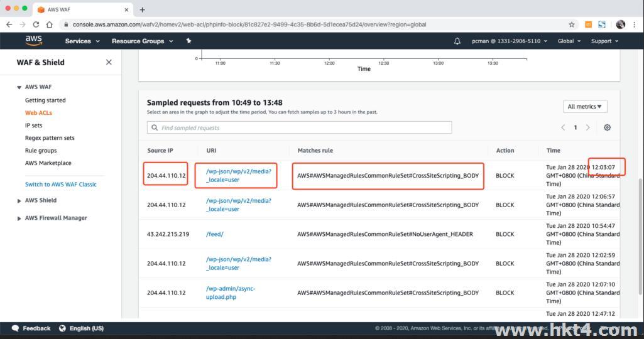Open the browser three-dot menu
The width and height of the screenshot is (644, 339).
[x=635, y=24]
